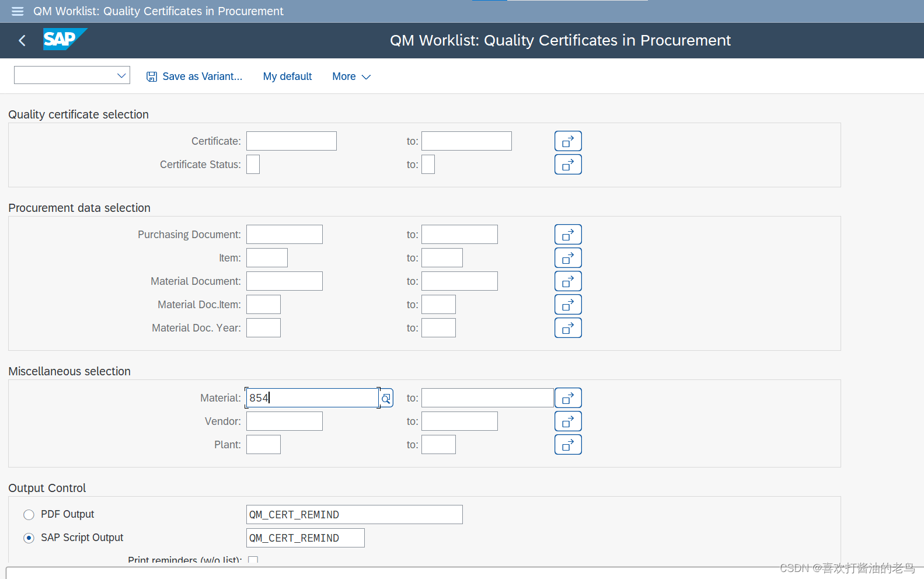
Task: Click the SAP logo
Action: (x=65, y=39)
